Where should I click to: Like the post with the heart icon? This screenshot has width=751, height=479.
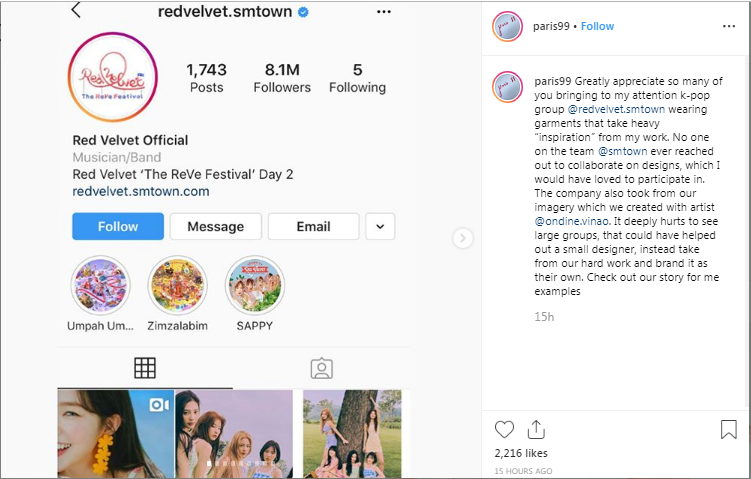point(504,429)
